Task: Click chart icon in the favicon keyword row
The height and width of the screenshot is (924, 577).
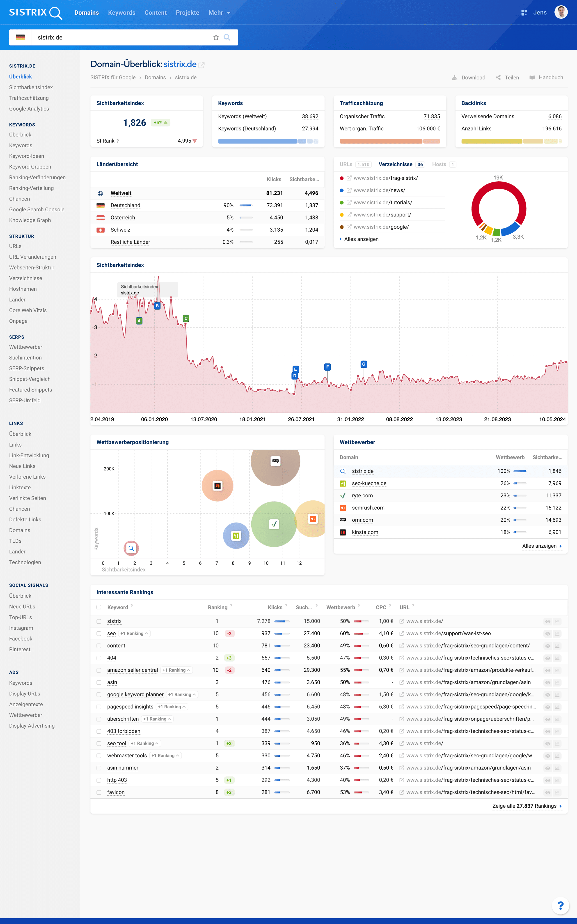Action: point(557,793)
